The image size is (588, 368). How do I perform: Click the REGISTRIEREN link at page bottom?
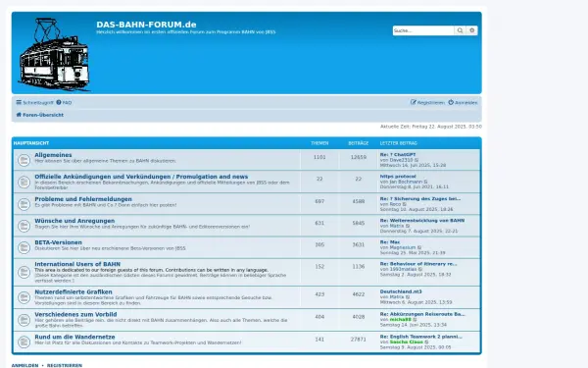coord(65,365)
